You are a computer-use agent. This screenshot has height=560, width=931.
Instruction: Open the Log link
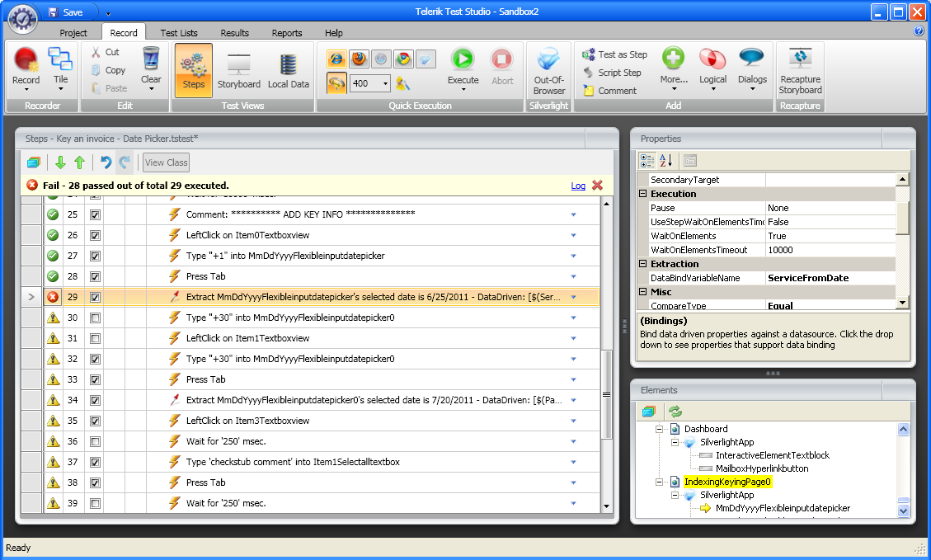pyautogui.click(x=578, y=186)
